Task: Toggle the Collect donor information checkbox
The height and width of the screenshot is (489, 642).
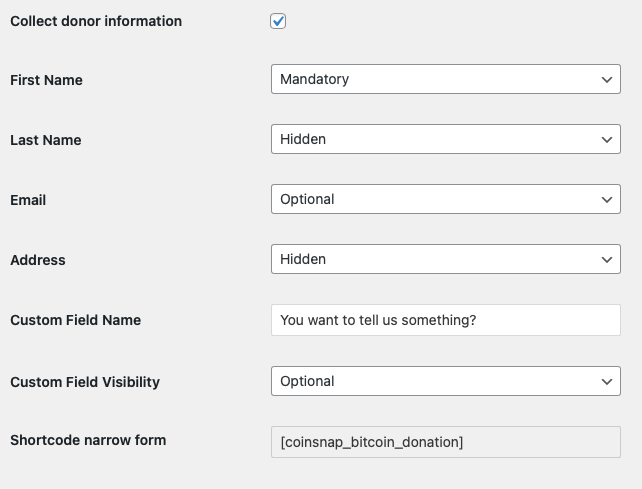Action: tap(278, 21)
